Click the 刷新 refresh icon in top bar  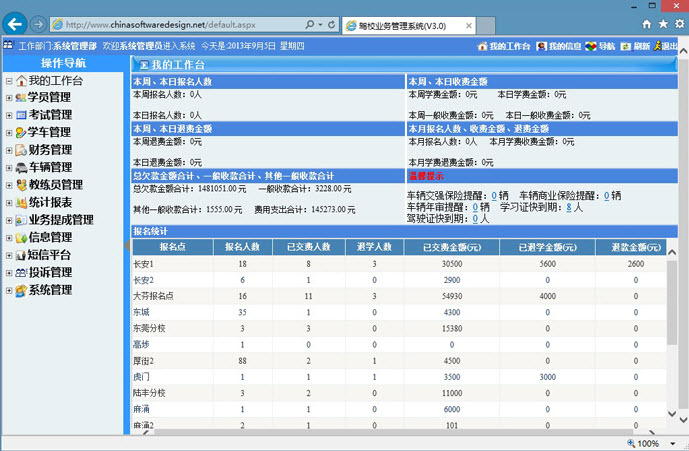(x=626, y=46)
